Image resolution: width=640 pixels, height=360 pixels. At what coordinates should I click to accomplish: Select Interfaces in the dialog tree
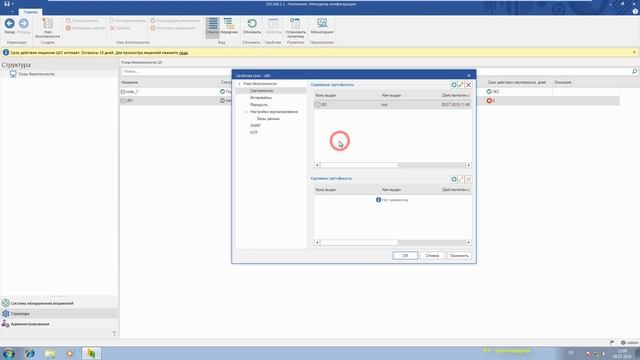(x=261, y=98)
